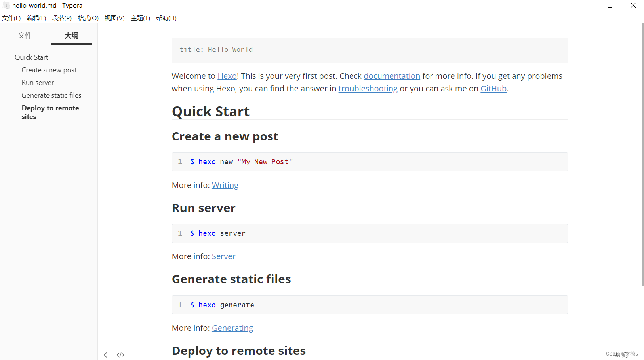Jump to Run server in outline
The width and height of the screenshot is (644, 360).
38,83
